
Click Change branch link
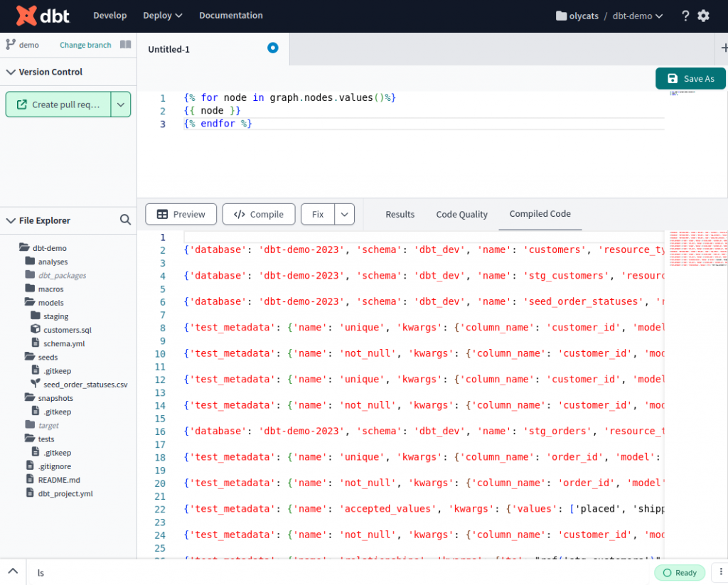click(85, 45)
